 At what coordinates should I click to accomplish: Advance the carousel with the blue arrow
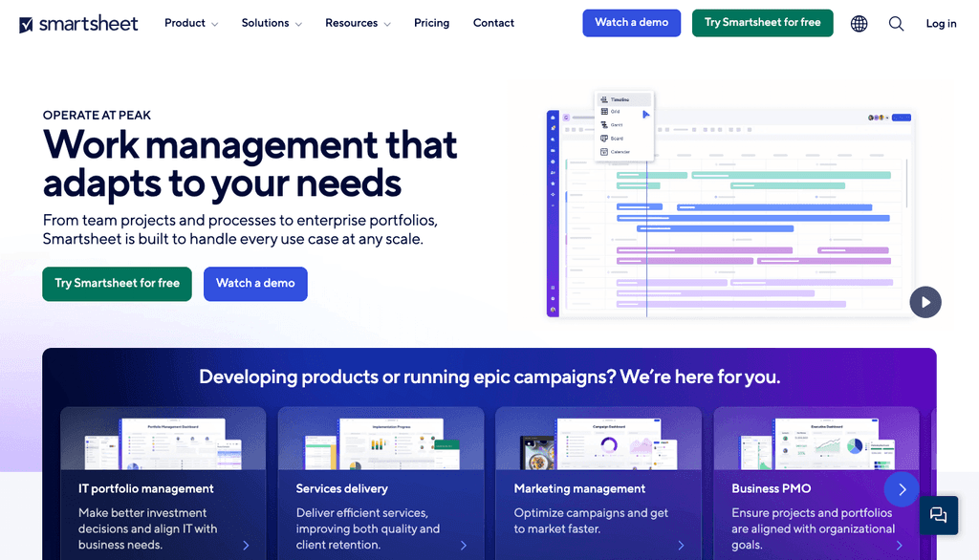(902, 488)
